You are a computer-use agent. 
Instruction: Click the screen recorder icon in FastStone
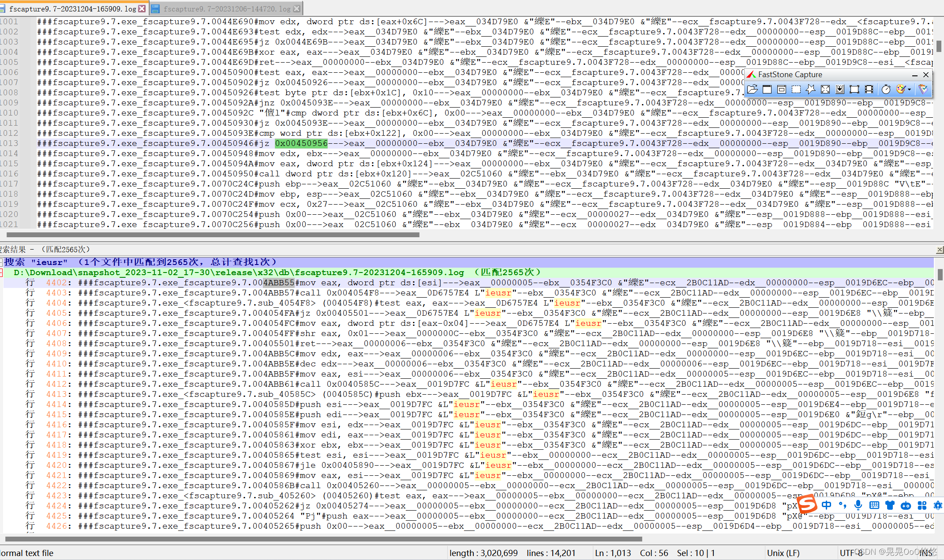coord(869,89)
